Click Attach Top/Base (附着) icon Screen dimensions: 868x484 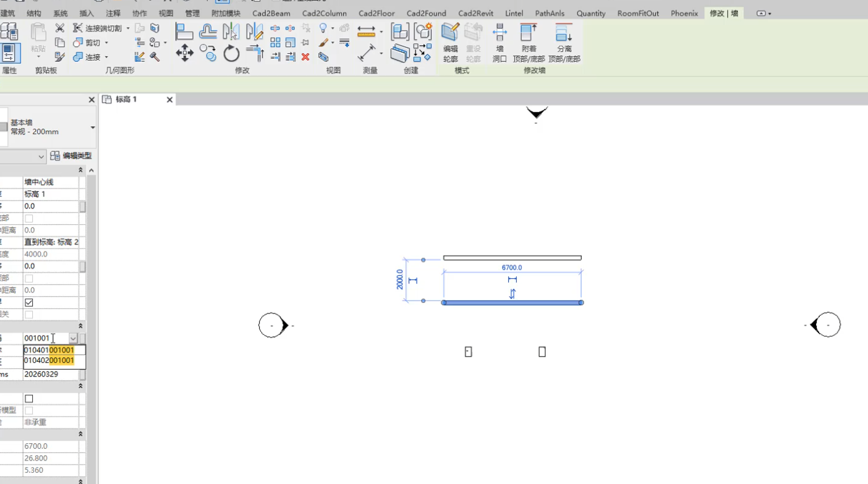coord(529,42)
